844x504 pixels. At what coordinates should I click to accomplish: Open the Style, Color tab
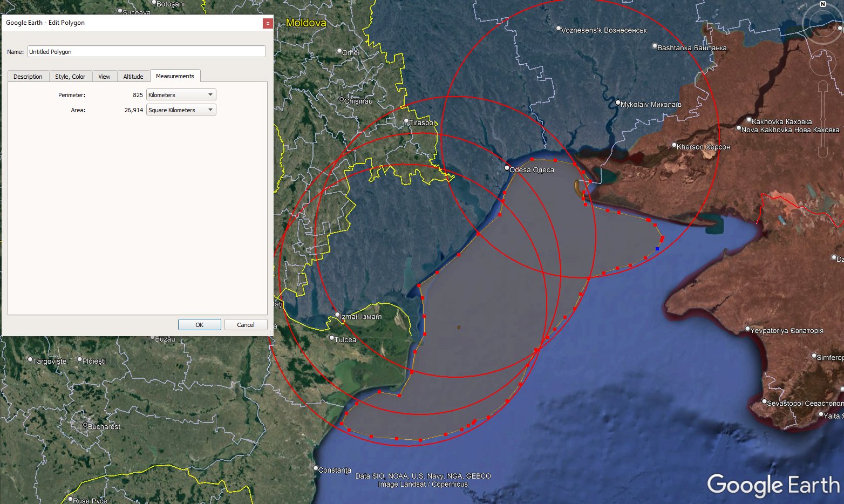pos(70,77)
